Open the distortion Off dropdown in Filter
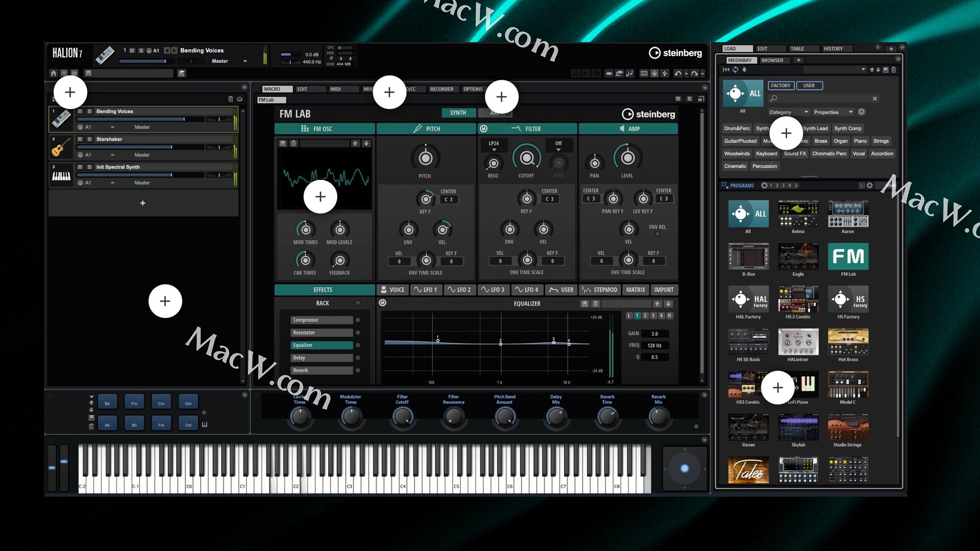The height and width of the screenshot is (551, 980). (x=558, y=146)
